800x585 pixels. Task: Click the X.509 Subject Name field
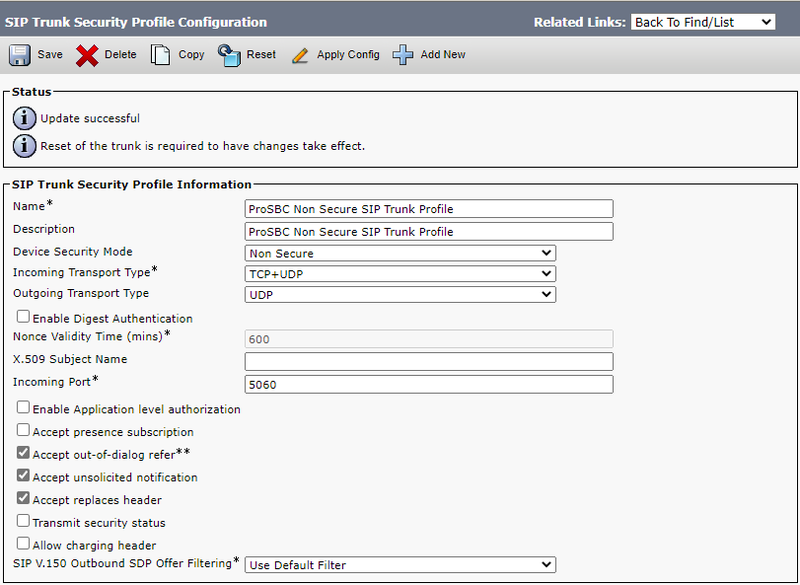429,362
